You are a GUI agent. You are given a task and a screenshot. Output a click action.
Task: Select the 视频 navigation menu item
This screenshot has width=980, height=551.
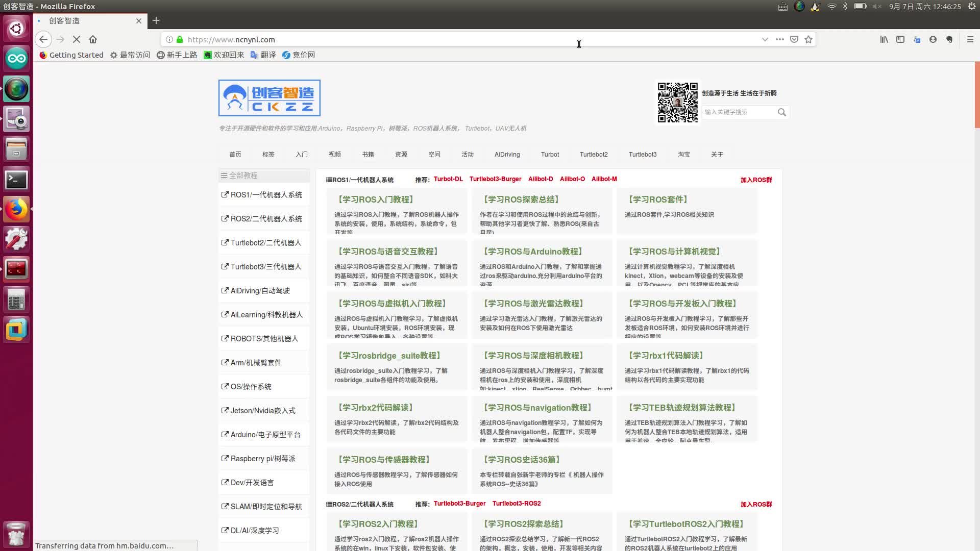pyautogui.click(x=334, y=154)
